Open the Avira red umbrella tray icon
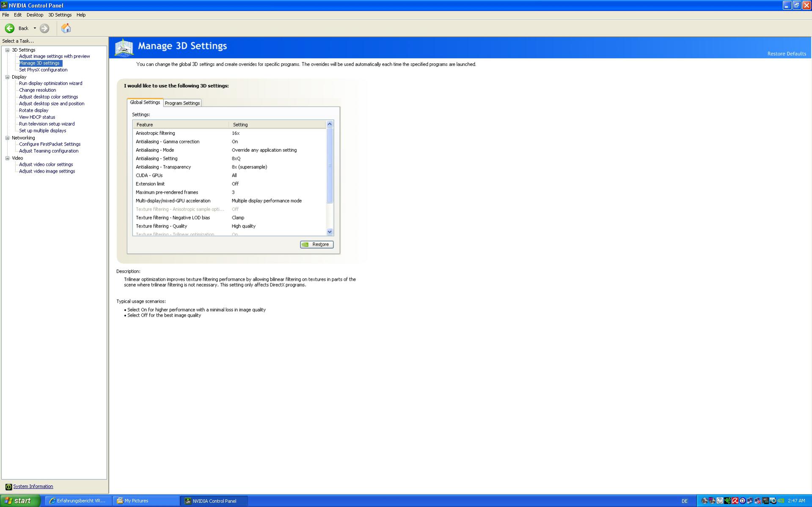 [735, 501]
